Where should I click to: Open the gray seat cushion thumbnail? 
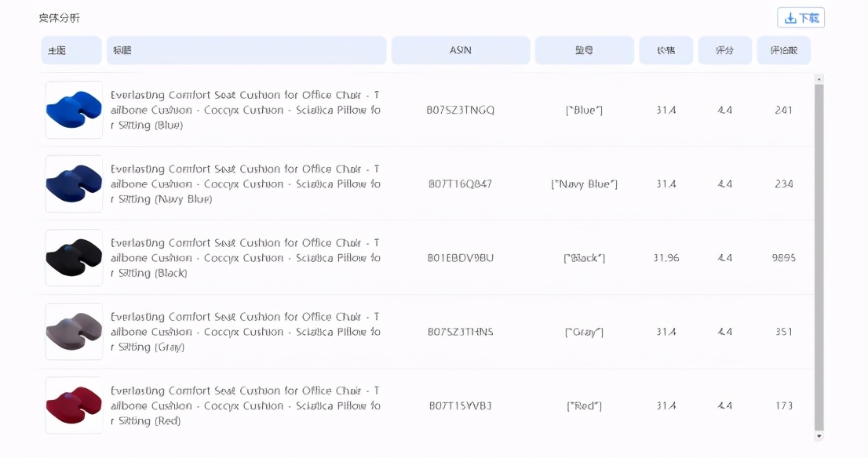click(x=74, y=331)
